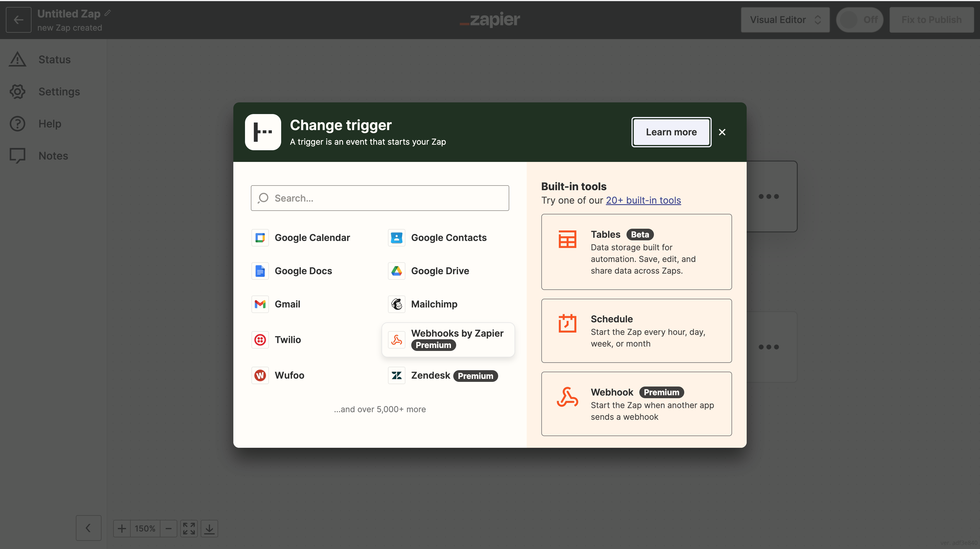980x549 pixels.
Task: Open the Help question mark icon
Action: pyautogui.click(x=17, y=124)
